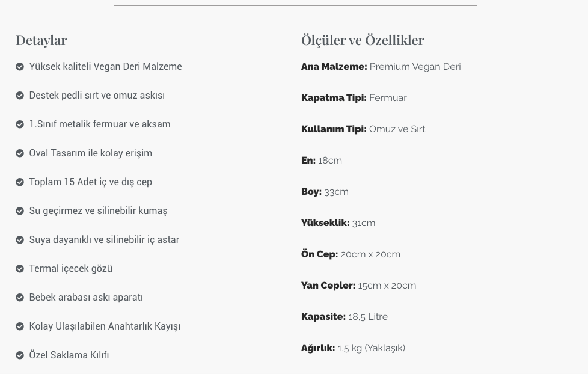The height and width of the screenshot is (374, 588).
Task: Click the Yan Cepler 15cm x 20cm text
Action: point(358,286)
